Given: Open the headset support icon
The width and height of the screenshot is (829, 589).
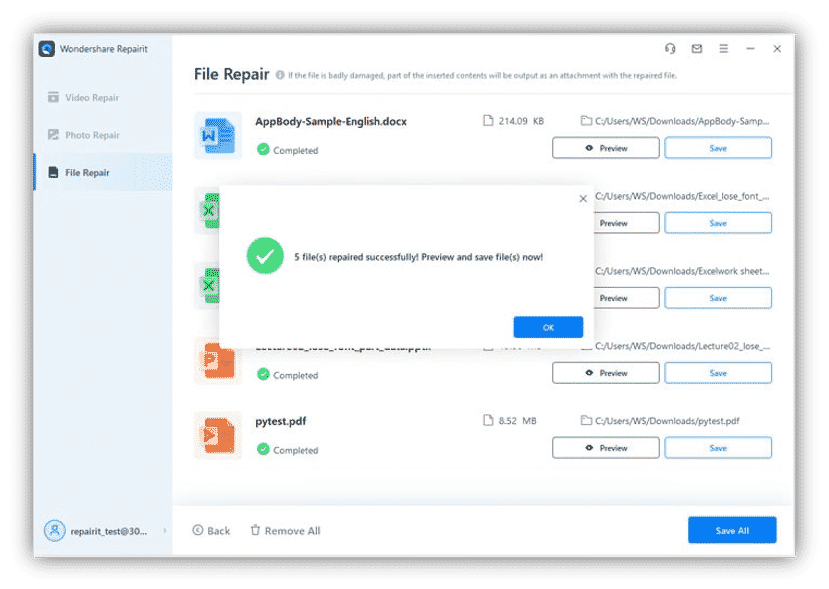Looking at the screenshot, I should pos(669,48).
